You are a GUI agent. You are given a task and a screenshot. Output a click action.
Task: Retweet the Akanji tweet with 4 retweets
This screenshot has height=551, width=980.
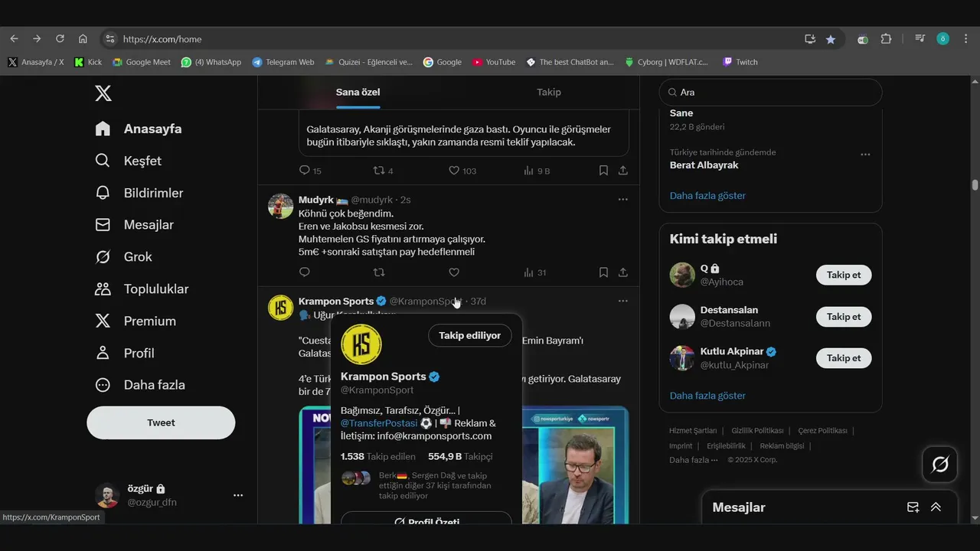tap(383, 171)
